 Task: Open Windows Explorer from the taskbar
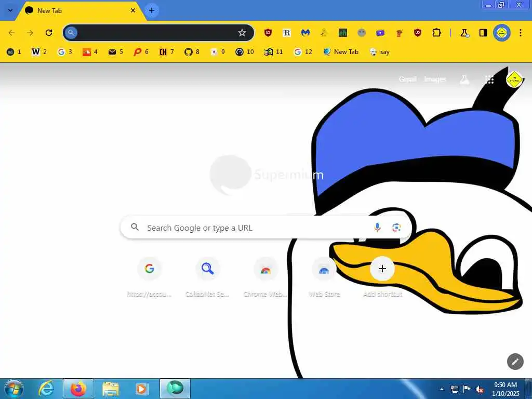[111, 389]
